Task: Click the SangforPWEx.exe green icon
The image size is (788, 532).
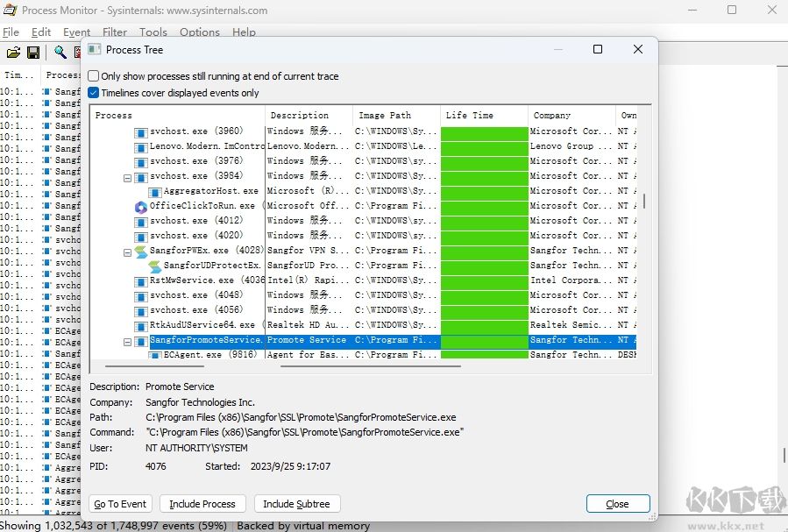Action: click(141, 252)
